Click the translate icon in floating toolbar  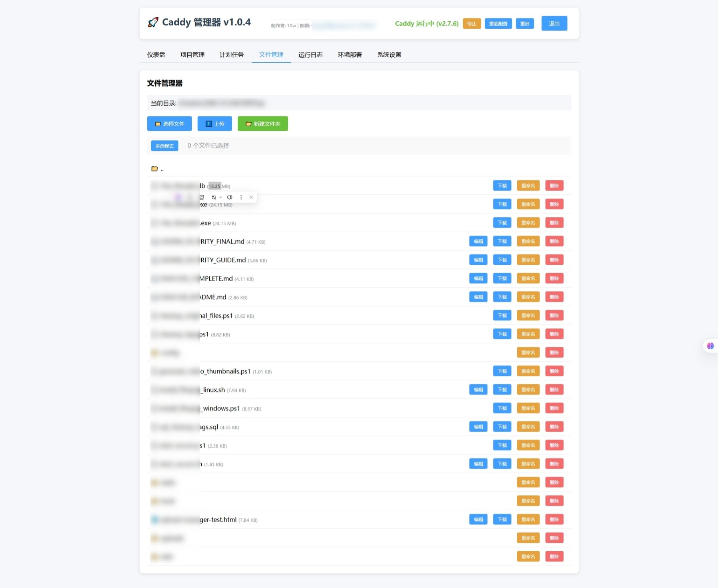tap(214, 197)
